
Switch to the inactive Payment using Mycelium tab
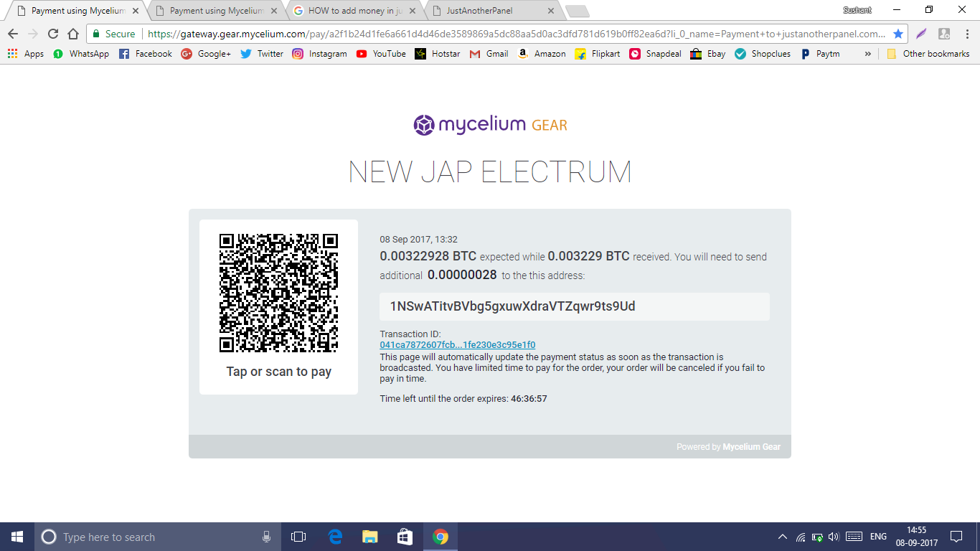217,11
